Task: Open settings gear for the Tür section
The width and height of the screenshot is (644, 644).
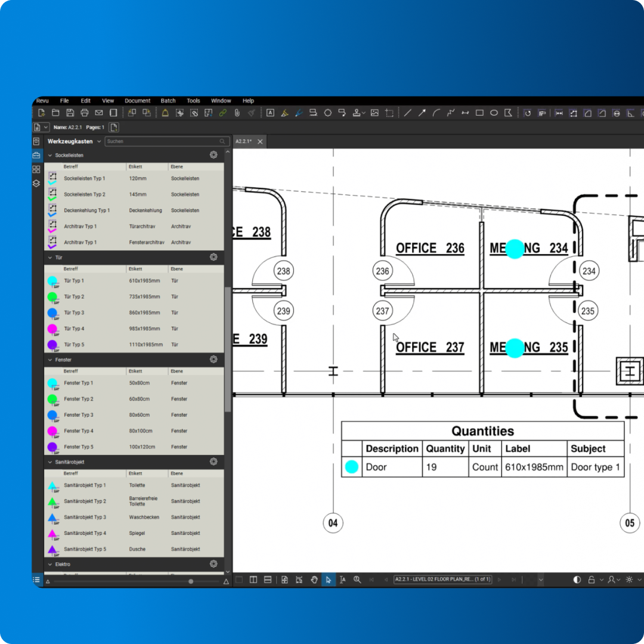Action: (213, 257)
